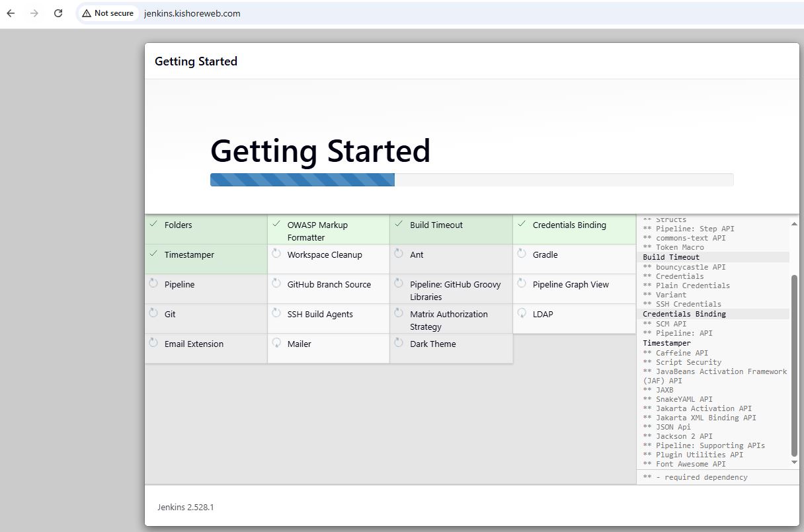Click the Folders plugin checkmark icon

(x=153, y=224)
